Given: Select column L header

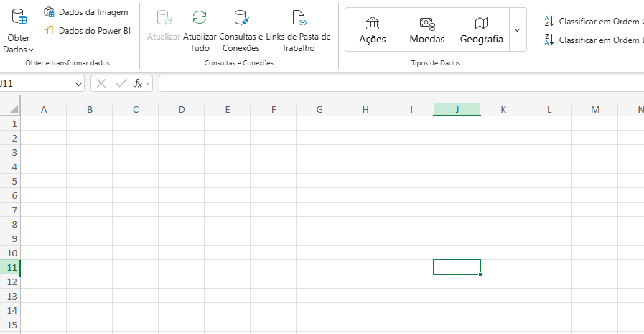Looking at the screenshot, I should (549, 110).
